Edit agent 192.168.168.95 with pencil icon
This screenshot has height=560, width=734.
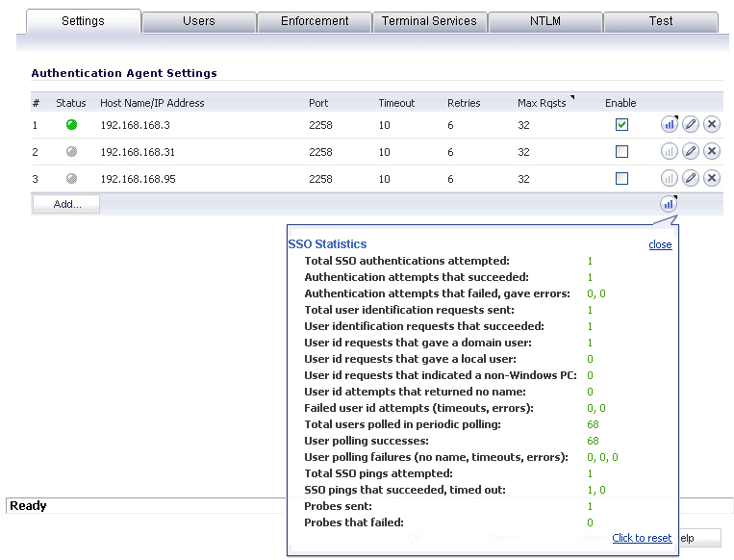click(691, 178)
